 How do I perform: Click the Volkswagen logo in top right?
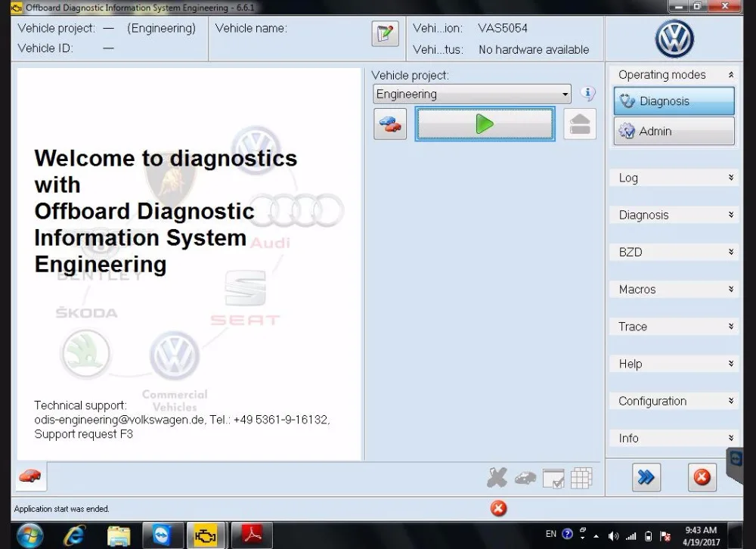[x=674, y=39]
